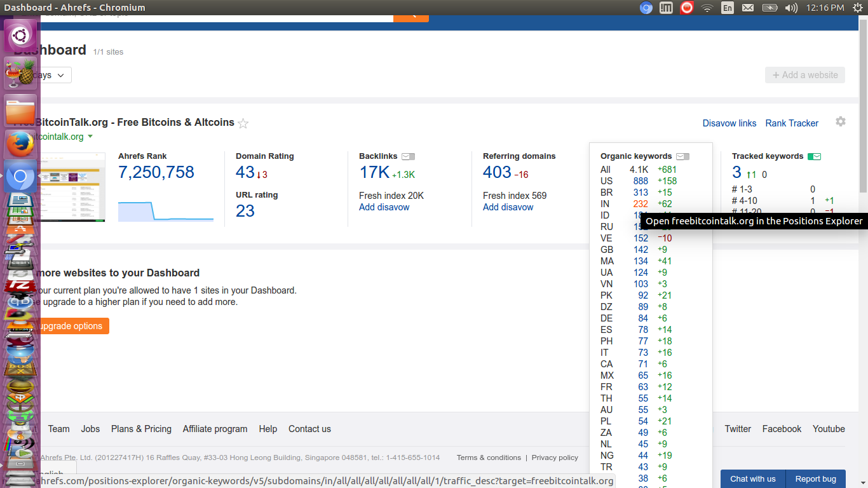
Task: Open GB organic keywords count 142
Action: [x=641, y=250]
